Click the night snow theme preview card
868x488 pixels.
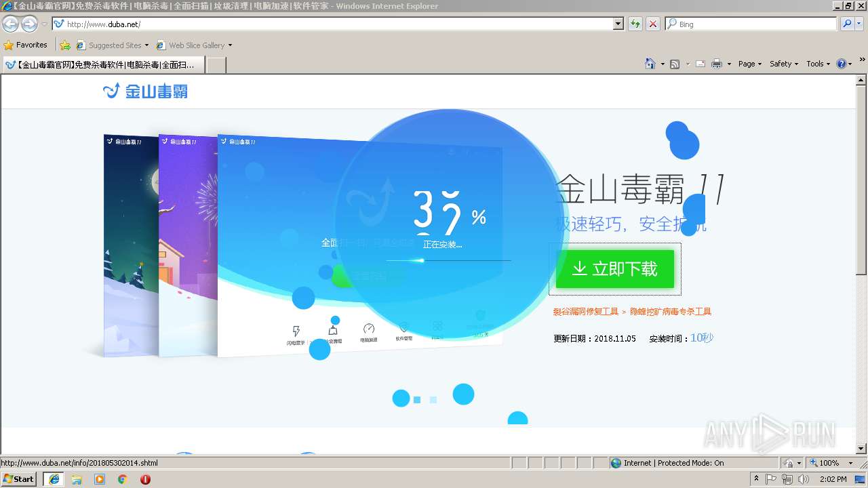click(131, 245)
